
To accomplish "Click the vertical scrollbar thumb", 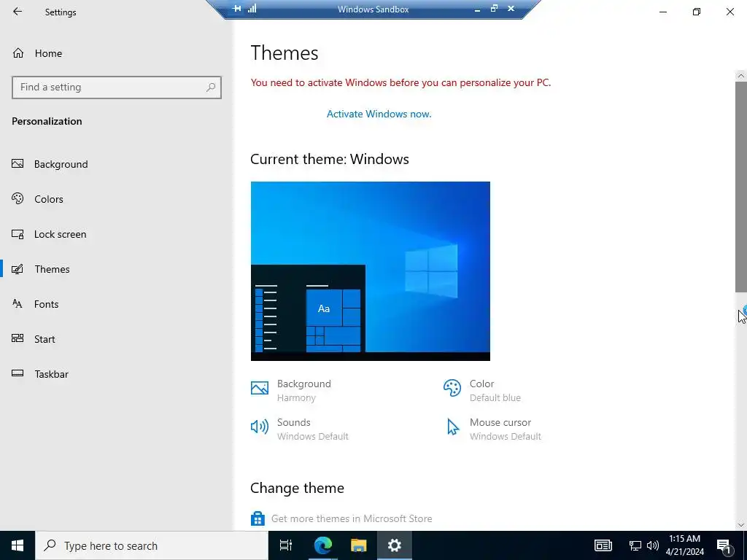I will point(741,187).
